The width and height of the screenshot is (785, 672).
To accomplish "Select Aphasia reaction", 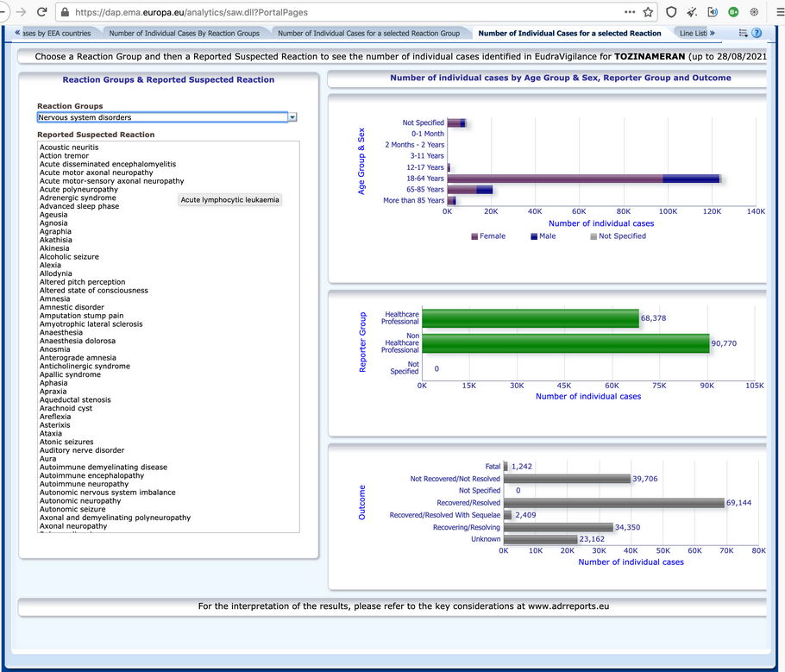I will (53, 383).
